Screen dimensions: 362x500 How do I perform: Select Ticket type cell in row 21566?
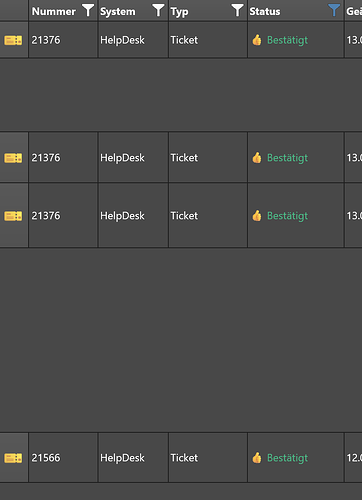tap(184, 458)
